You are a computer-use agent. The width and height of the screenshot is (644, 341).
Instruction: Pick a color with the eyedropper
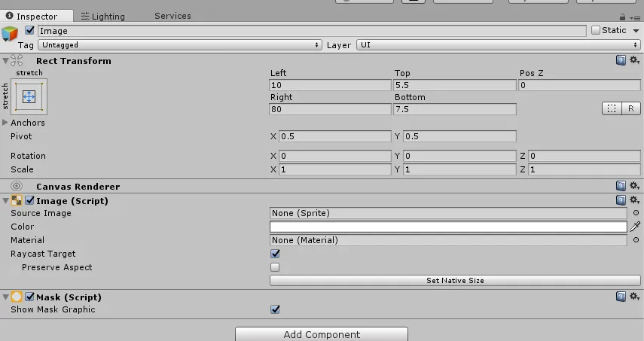click(x=636, y=226)
